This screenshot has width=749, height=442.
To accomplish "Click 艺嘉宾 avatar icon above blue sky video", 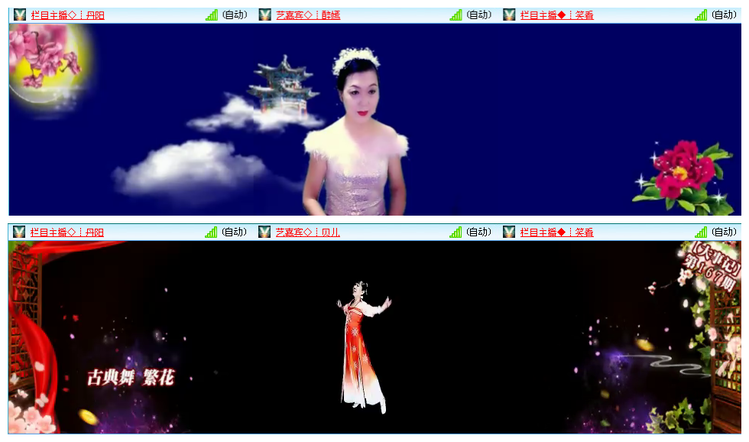I will click(x=265, y=15).
